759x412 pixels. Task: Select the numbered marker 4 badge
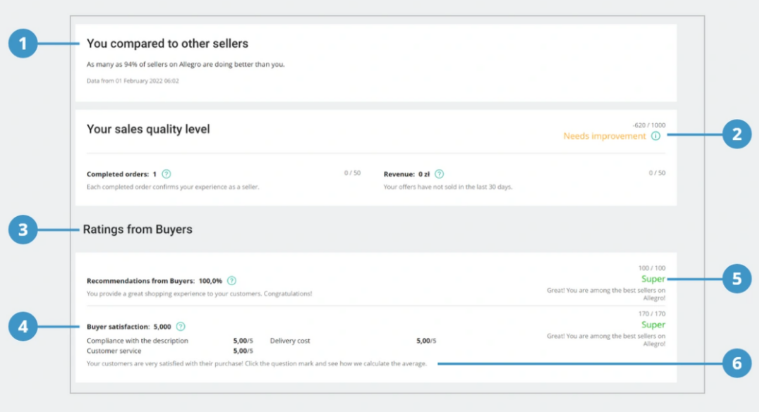click(x=23, y=326)
